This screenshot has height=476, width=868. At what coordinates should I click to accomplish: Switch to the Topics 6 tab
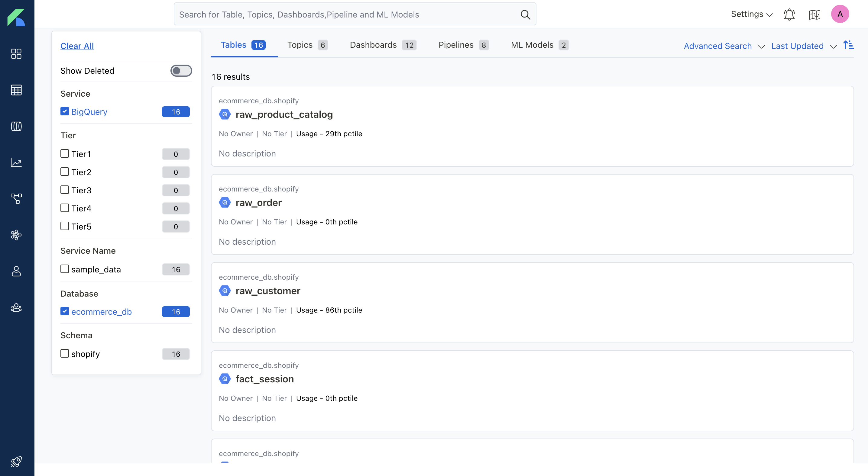coord(307,45)
